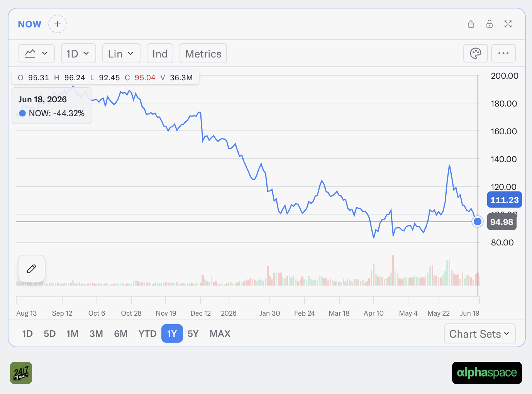Click the 80.00 price axis label
Image resolution: width=532 pixels, height=394 pixels.
[x=502, y=243]
